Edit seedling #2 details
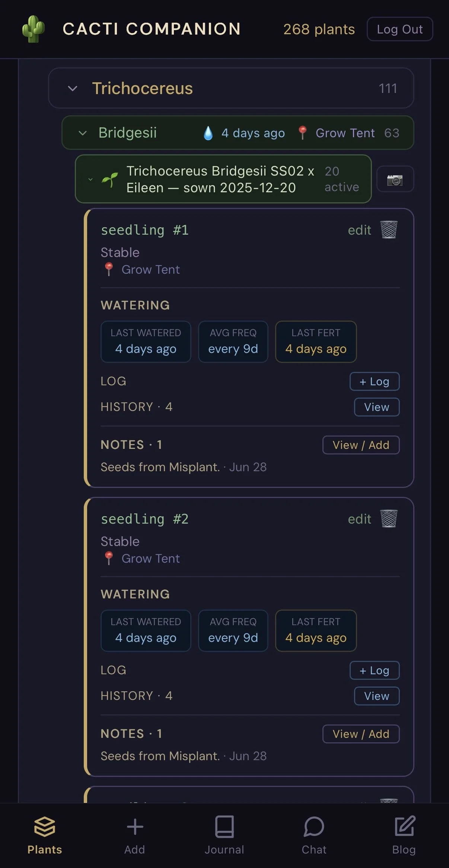The image size is (449, 868). coord(359,519)
